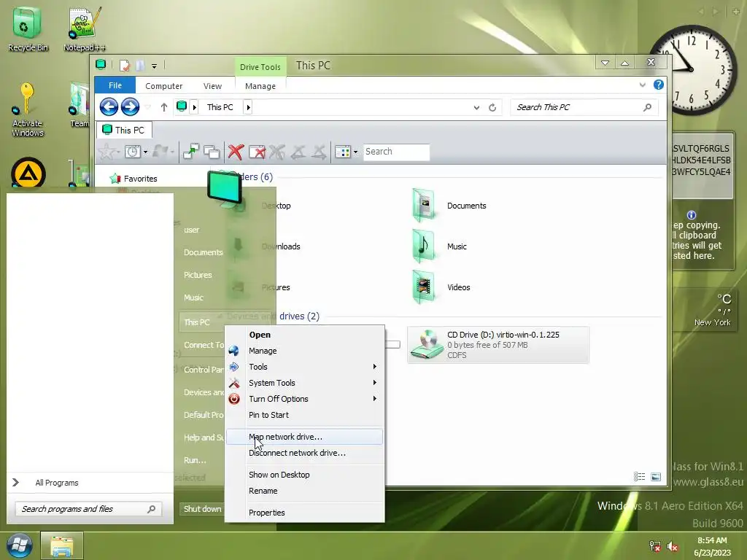The image size is (747, 560).
Task: Open Pictures from the Start menu
Action: (x=198, y=275)
